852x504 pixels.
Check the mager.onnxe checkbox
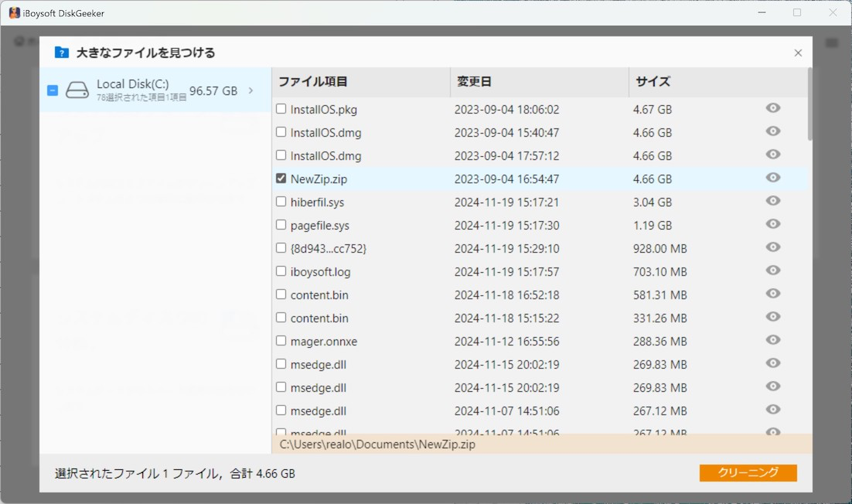[281, 341]
